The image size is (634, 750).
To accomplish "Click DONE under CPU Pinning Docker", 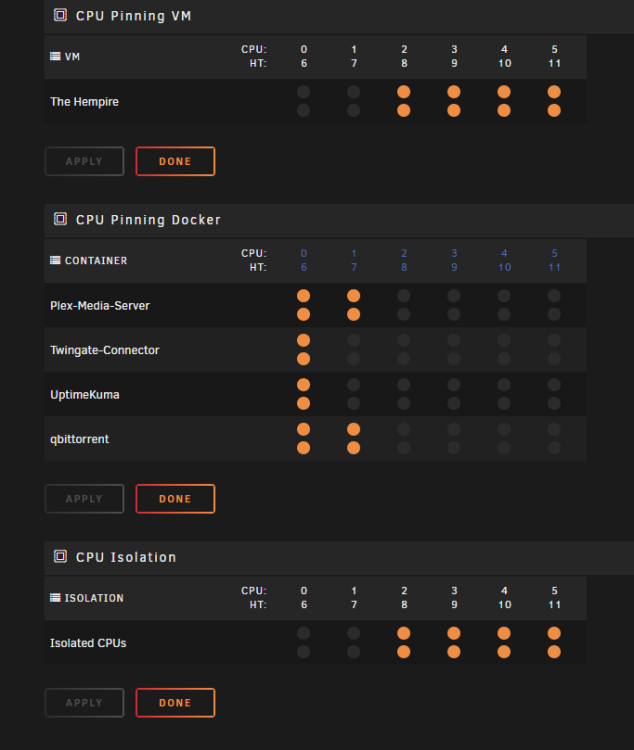I will point(175,499).
